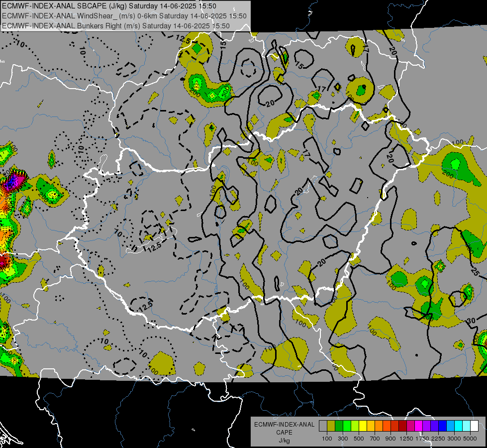Select the indigo legend swatch
Viewport: 487px width, 448px height.
click(x=434, y=426)
